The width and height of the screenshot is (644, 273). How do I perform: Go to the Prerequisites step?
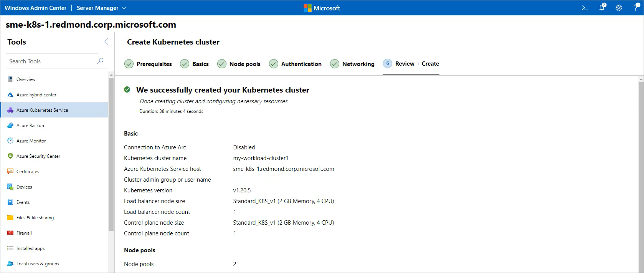(148, 64)
